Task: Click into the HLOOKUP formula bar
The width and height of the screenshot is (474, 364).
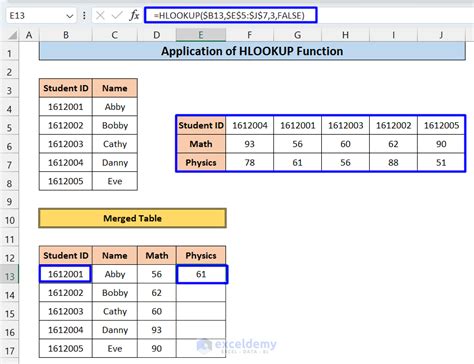Action: tap(230, 15)
